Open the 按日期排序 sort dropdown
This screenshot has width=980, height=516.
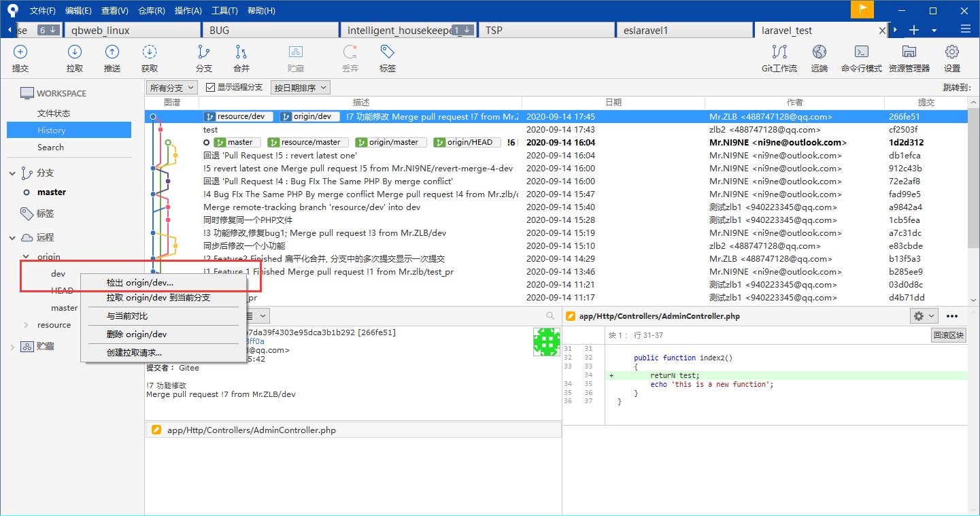pos(300,88)
